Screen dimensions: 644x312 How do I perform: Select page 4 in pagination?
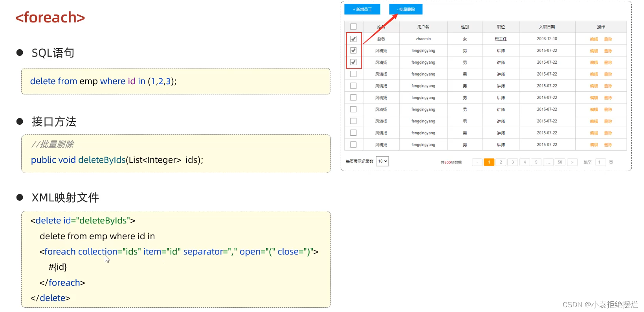[525, 162]
